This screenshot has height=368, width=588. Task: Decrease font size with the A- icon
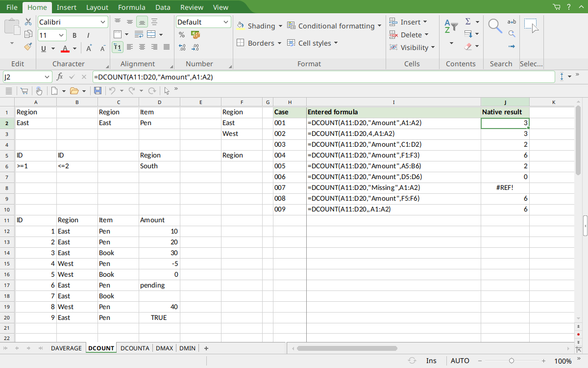103,48
